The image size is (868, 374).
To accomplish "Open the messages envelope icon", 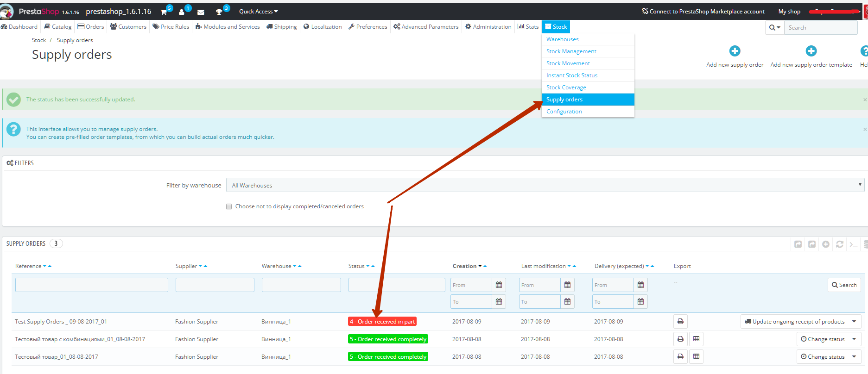I will 201,12.
